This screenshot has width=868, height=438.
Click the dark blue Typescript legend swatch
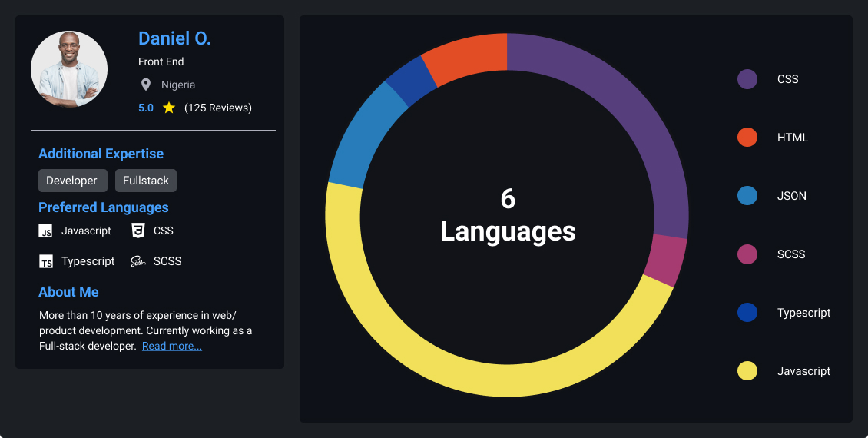click(x=747, y=313)
